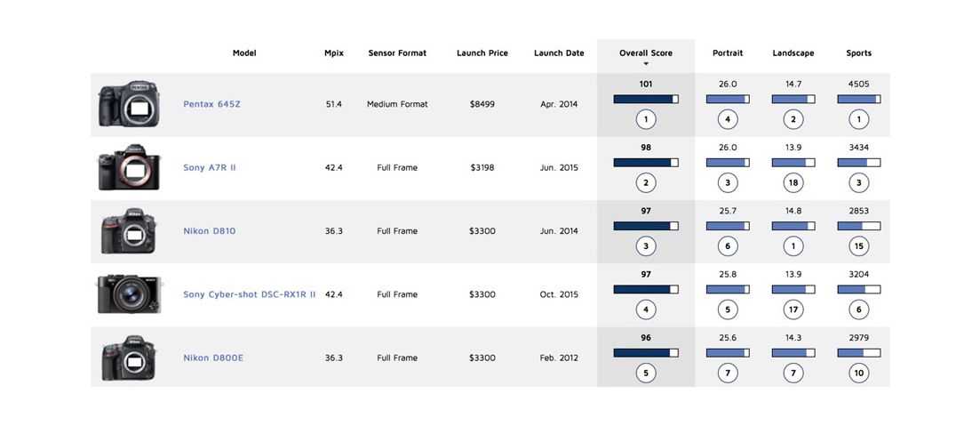
Task: Open the Pentax 645Z model link
Action: pyautogui.click(x=211, y=104)
